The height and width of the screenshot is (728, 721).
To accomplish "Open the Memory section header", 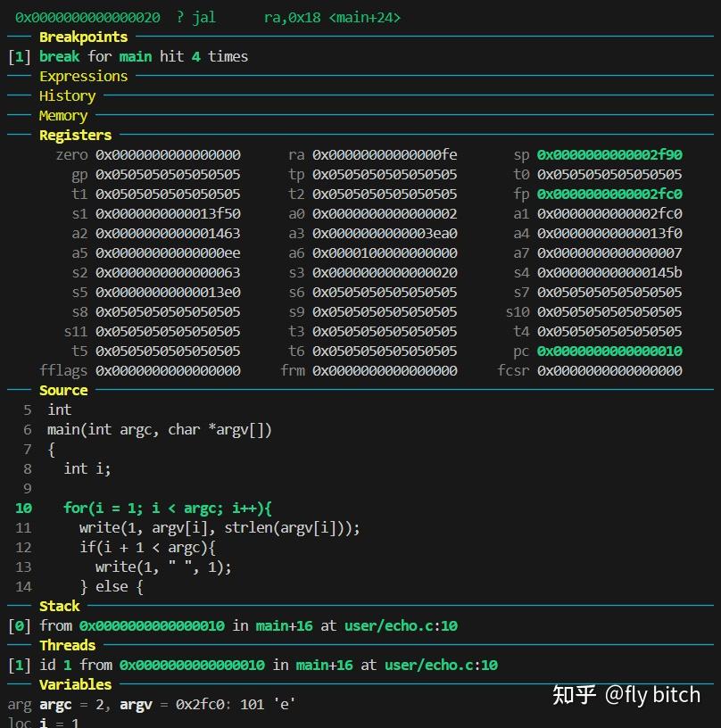I will click(62, 115).
